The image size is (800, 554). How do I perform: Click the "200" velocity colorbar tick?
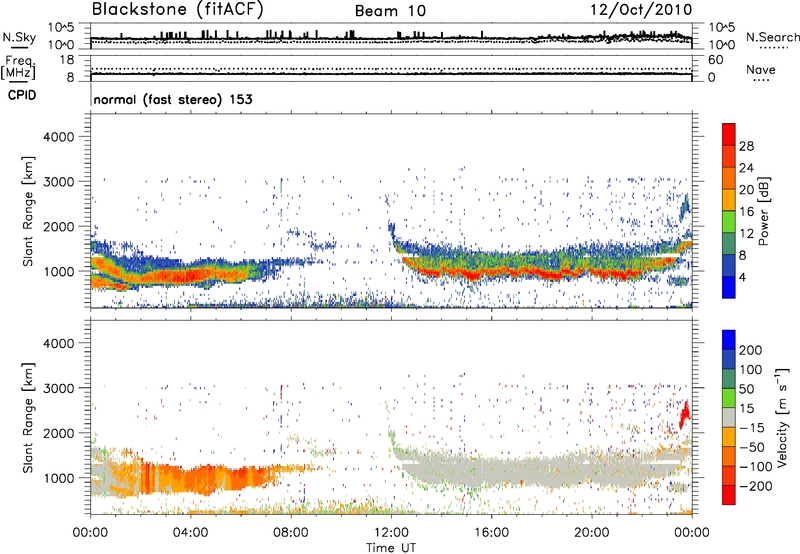(x=751, y=350)
